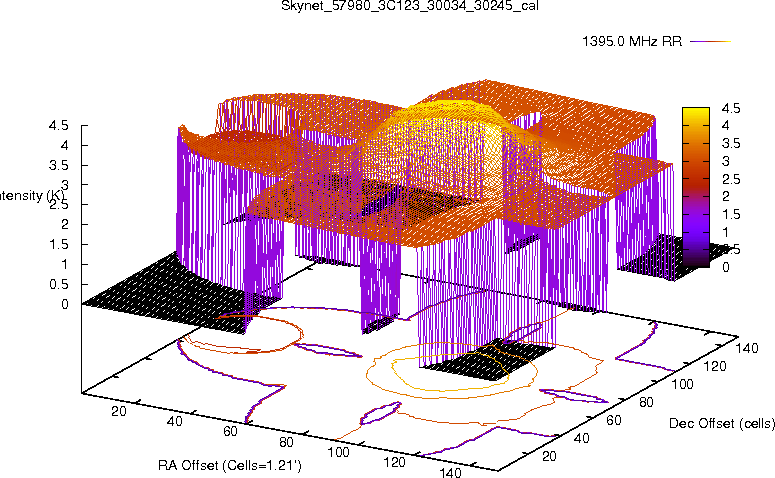
Task: Click the 140 tick on the RA Offset axis
Action: coord(450,472)
